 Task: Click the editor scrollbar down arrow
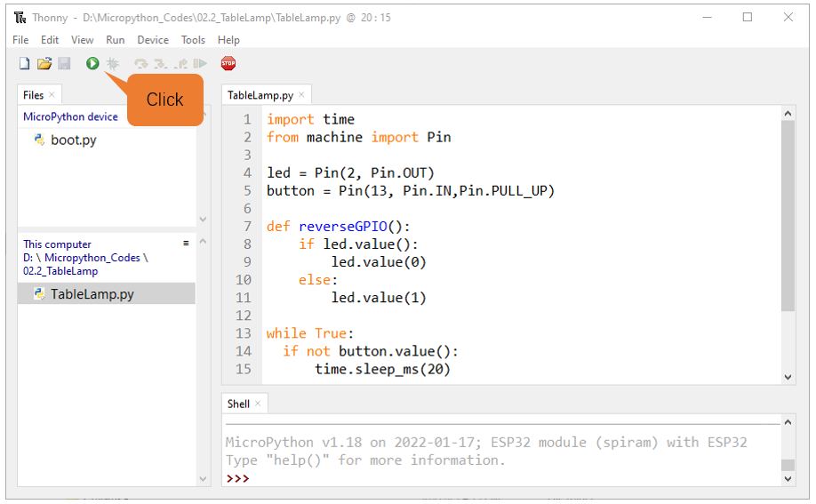coord(788,378)
